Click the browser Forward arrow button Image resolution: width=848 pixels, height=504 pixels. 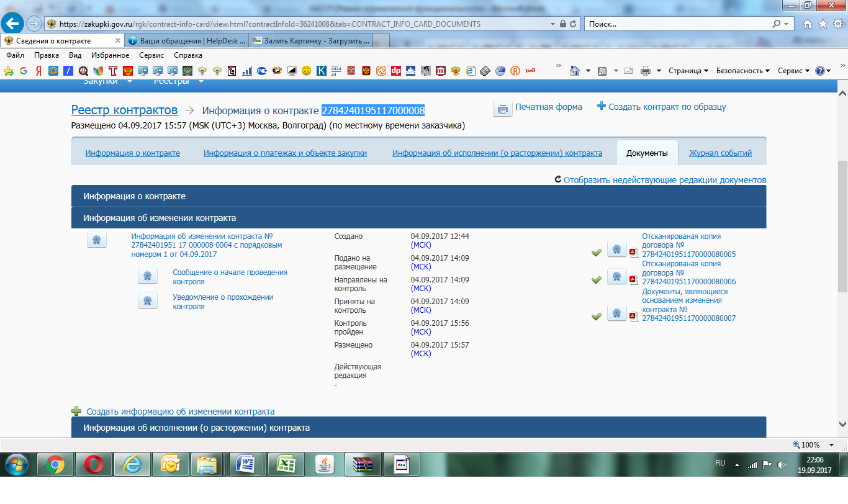point(34,24)
